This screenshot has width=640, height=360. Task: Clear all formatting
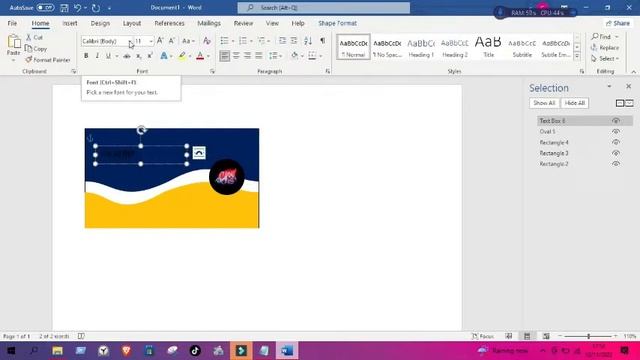(x=207, y=41)
